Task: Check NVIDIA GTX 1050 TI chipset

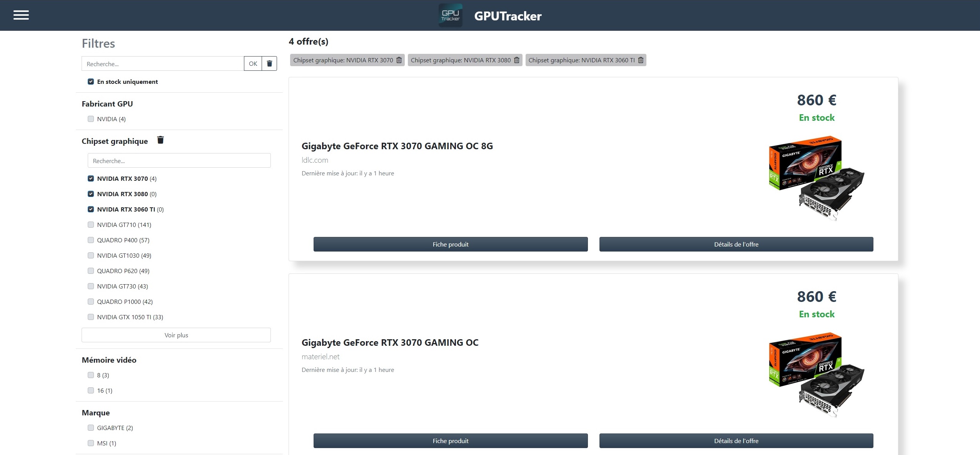Action: click(91, 317)
